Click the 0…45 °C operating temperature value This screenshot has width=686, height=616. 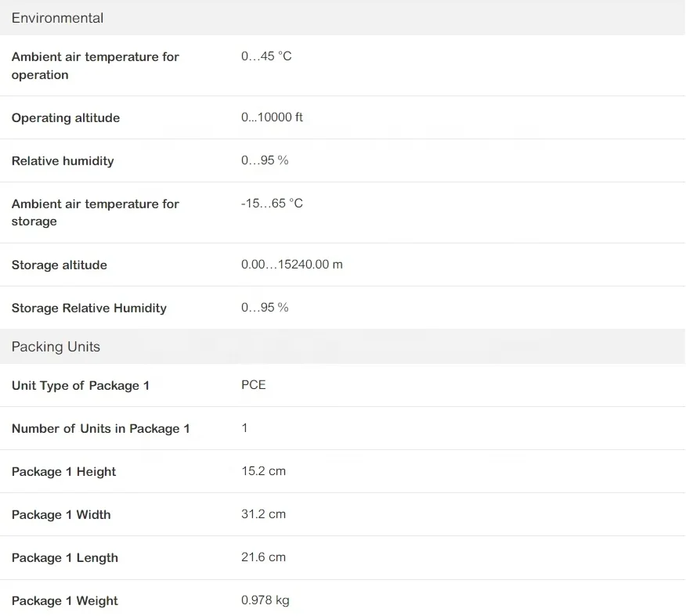266,56
